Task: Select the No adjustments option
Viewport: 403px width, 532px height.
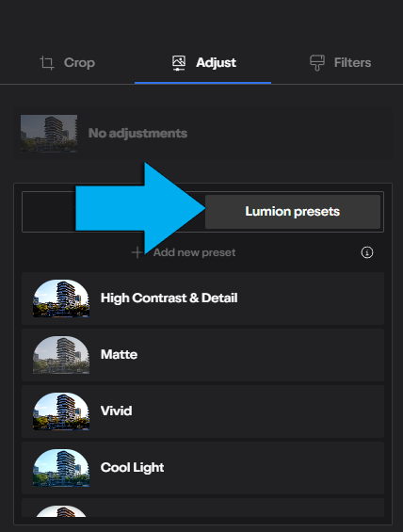Action: 202,134
